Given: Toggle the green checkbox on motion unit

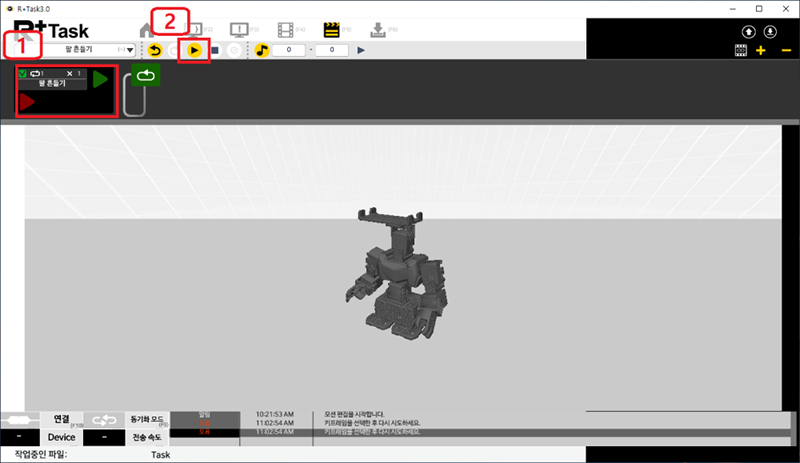Looking at the screenshot, I should [23, 74].
